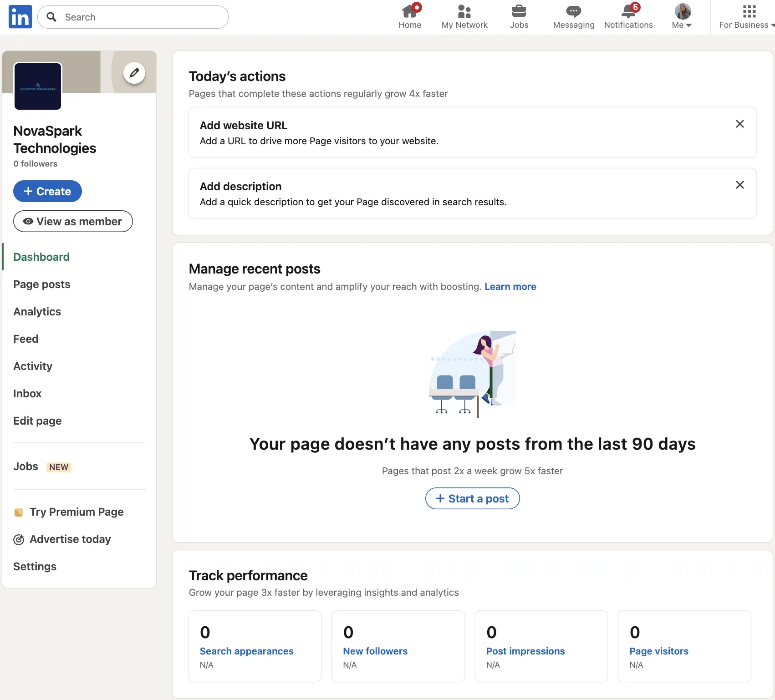Edit the cover image with the pencil icon

pos(133,72)
